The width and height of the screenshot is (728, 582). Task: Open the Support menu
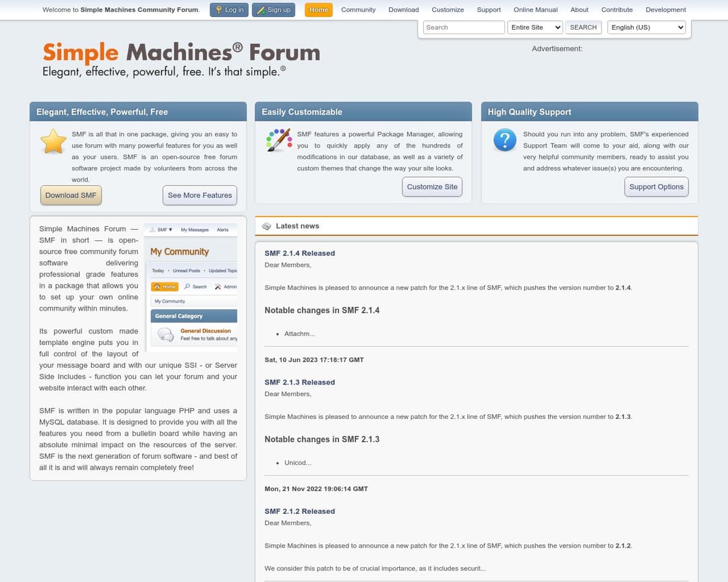point(489,9)
